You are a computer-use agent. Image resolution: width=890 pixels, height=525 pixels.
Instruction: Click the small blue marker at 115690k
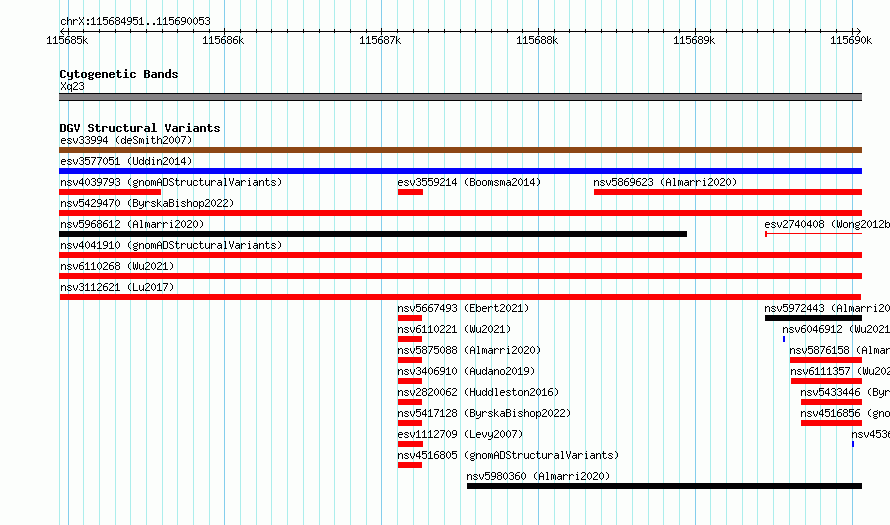[853, 444]
